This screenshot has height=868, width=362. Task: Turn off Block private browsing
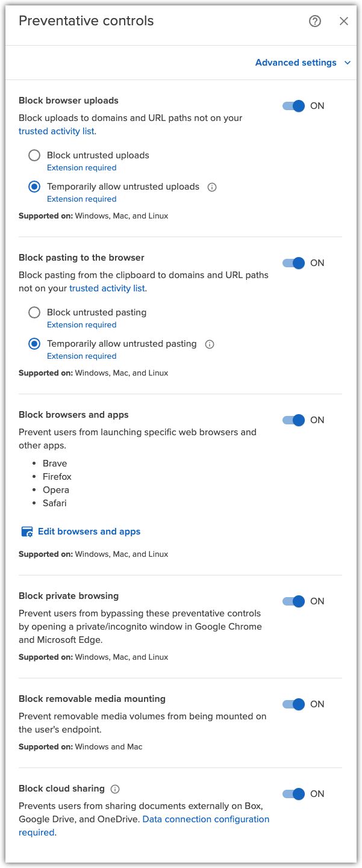tap(293, 601)
